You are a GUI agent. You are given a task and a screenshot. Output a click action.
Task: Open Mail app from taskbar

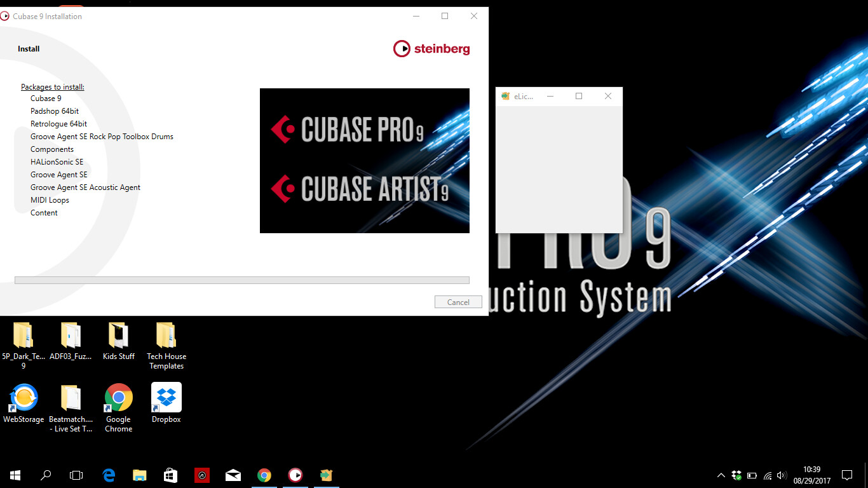pyautogui.click(x=233, y=475)
